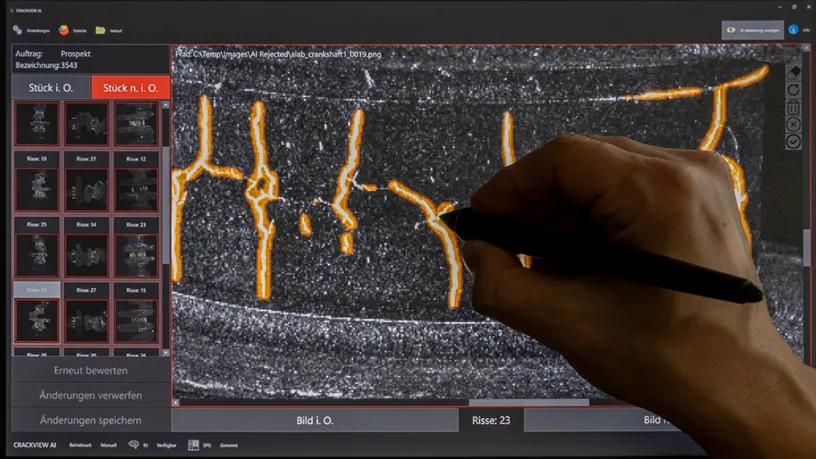Toggle KI-Bewertung anzeigen eye button
Image resolution: width=816 pixels, height=459 pixels.
click(x=752, y=30)
